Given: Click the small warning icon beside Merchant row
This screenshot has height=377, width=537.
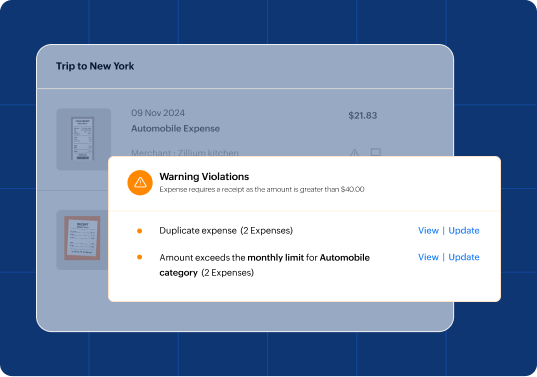Looking at the screenshot, I should pyautogui.click(x=354, y=152).
